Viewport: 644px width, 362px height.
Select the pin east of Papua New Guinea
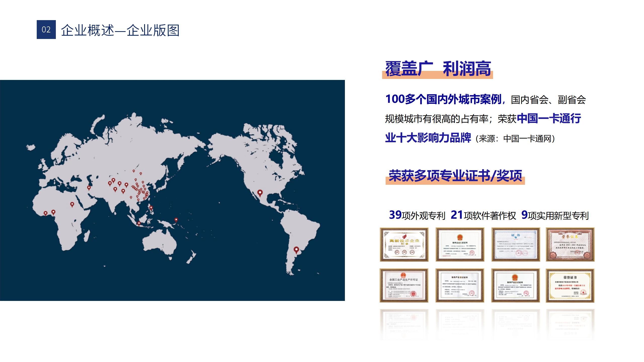pyautogui.click(x=176, y=220)
